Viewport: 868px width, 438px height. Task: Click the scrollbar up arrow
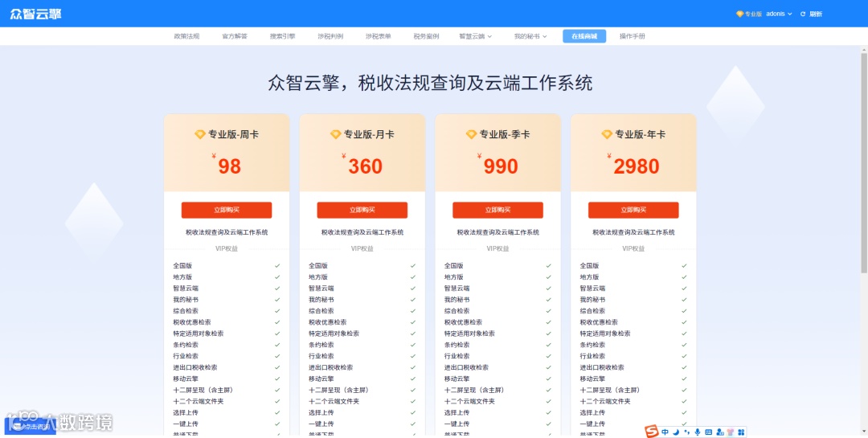point(864,50)
